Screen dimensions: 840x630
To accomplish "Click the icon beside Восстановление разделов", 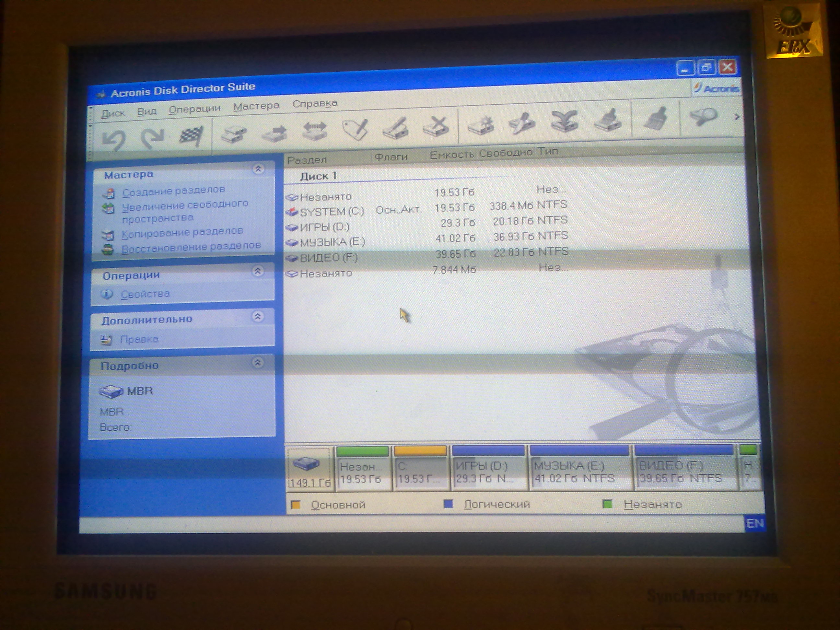I will (108, 250).
